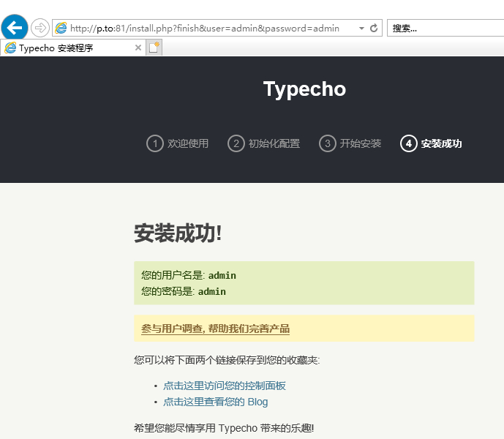Click the 希望您能尽情享用 Typecho 带来的乐趣! text
The height and width of the screenshot is (439, 504).
(224, 428)
